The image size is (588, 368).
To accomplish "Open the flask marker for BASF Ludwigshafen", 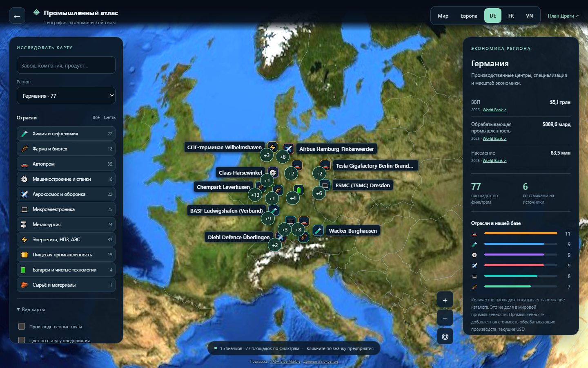I will (274, 211).
